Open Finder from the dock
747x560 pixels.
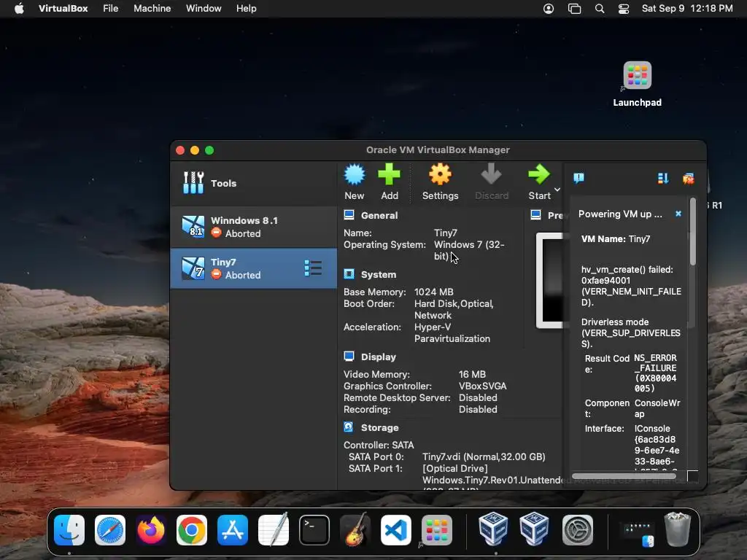click(69, 530)
